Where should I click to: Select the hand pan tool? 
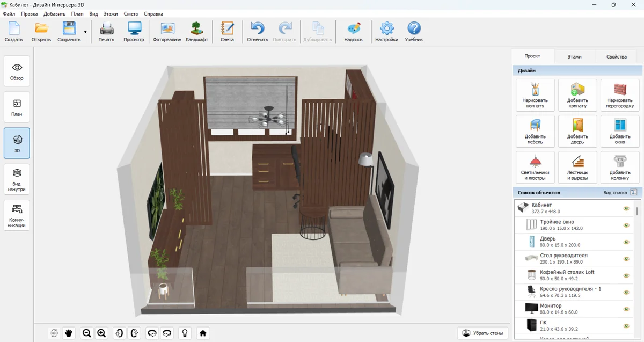pyautogui.click(x=69, y=333)
